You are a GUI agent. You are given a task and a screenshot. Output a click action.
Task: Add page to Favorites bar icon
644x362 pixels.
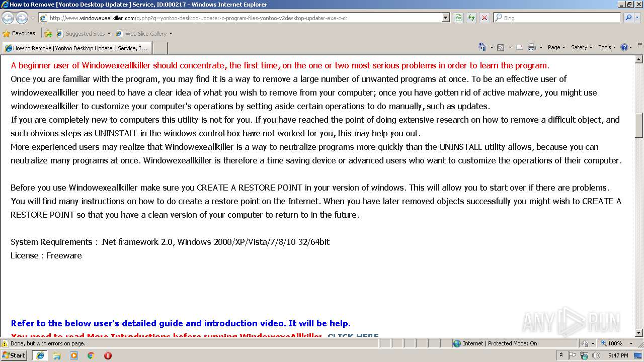click(x=48, y=34)
